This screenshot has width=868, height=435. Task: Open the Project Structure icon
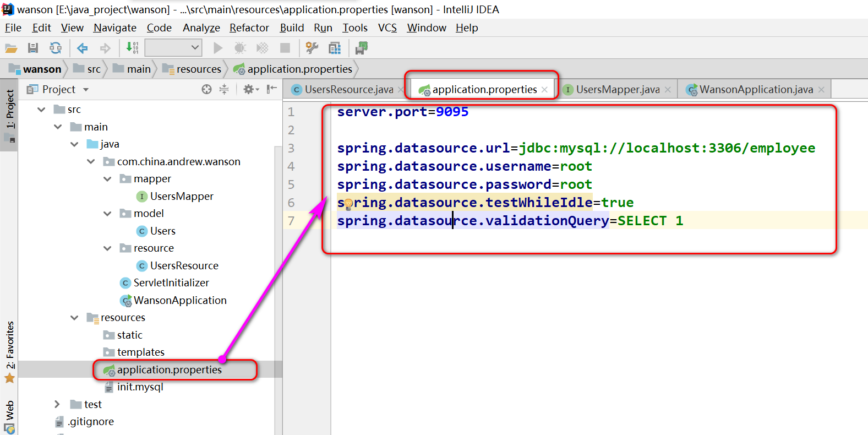tap(335, 48)
